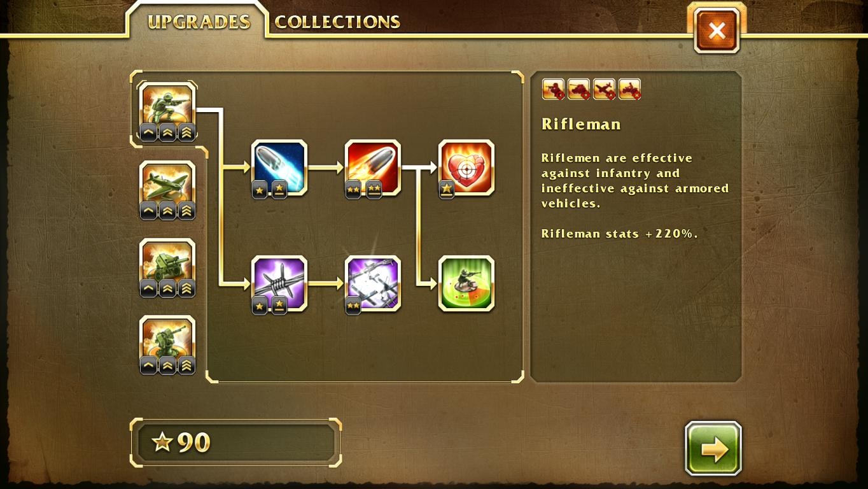Click the green next arrow button
The width and height of the screenshot is (868, 489).
coord(713,448)
